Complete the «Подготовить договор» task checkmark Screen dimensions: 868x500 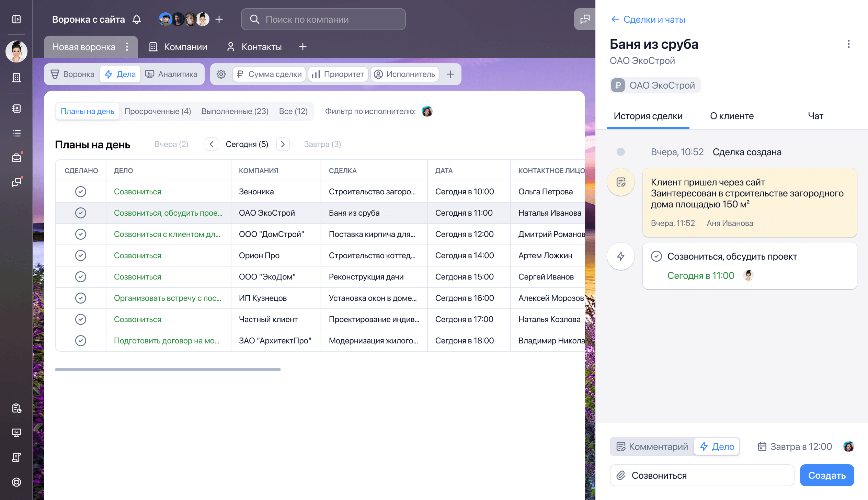[x=81, y=340]
